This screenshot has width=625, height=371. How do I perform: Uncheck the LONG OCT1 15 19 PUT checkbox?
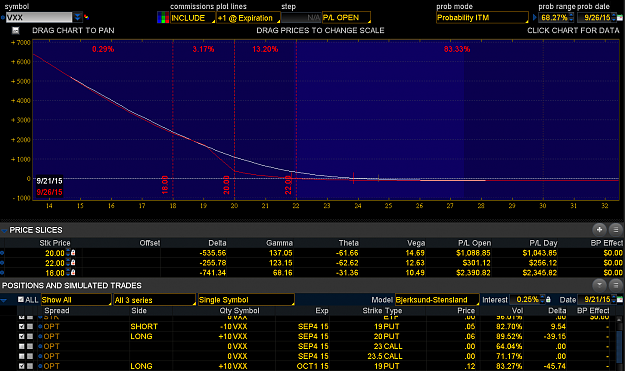coord(22,366)
